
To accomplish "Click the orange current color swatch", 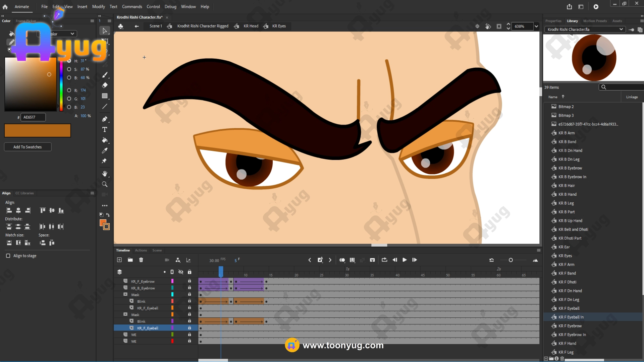I will 38,131.
